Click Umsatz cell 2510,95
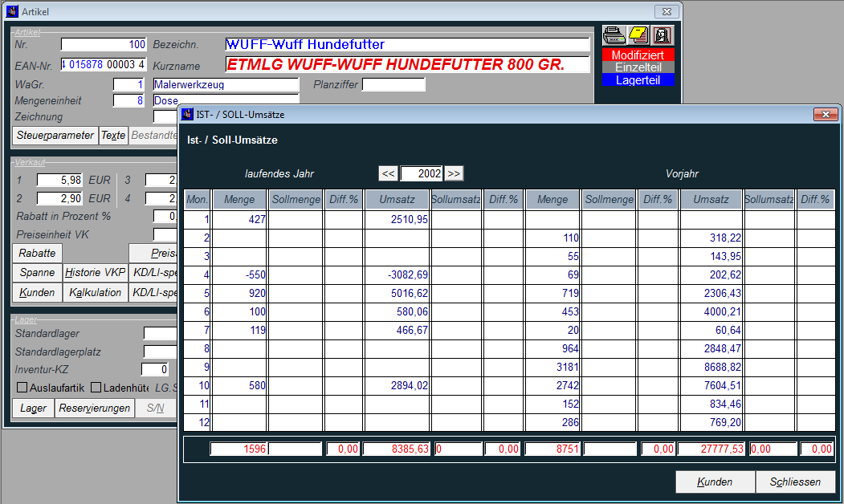844x504 pixels. (397, 219)
